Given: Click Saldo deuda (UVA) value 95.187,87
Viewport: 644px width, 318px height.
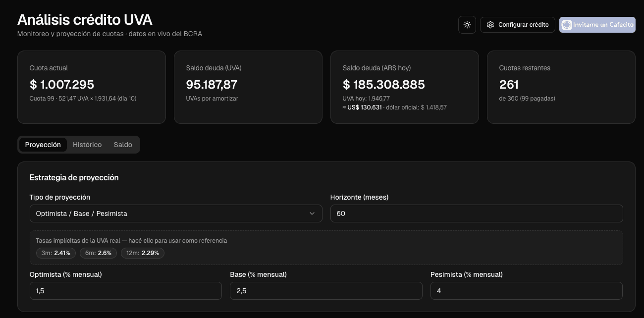Looking at the screenshot, I should [212, 85].
